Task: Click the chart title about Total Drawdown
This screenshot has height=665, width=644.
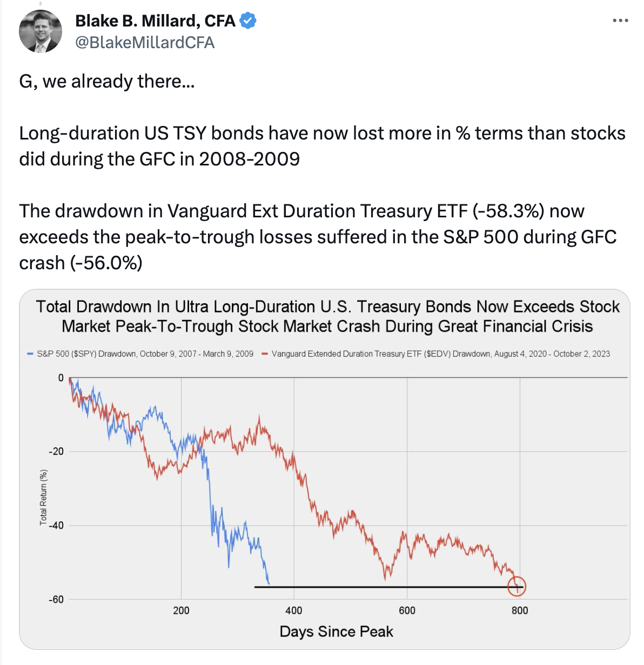Action: click(327, 316)
